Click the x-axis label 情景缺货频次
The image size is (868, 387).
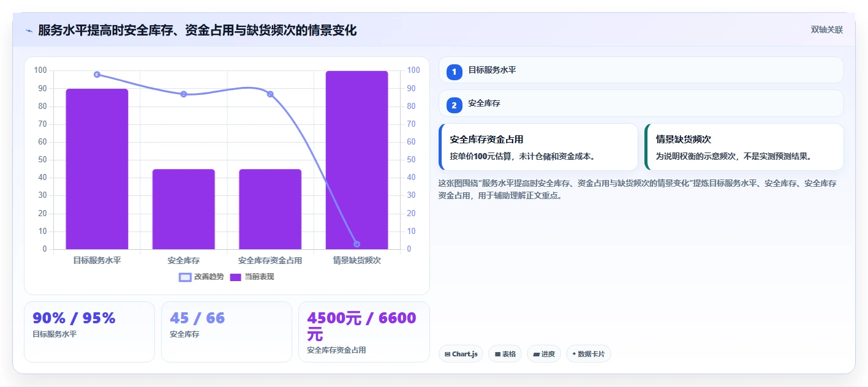357,260
